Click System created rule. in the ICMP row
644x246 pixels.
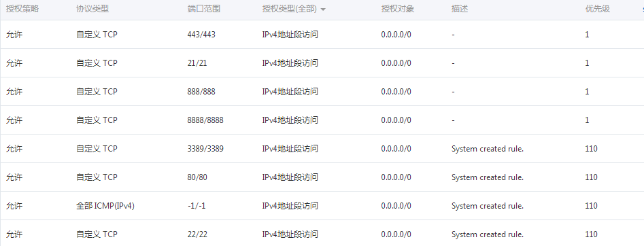[487, 206]
